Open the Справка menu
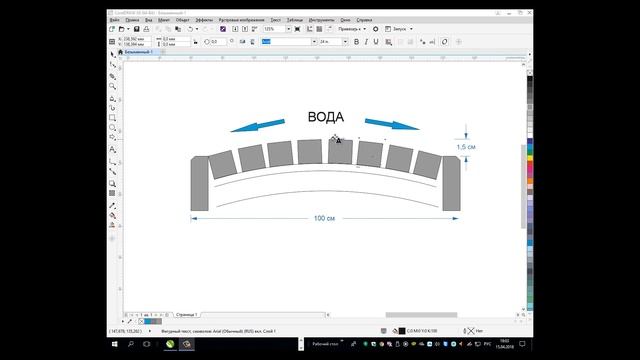Image resolution: width=640 pixels, height=360 pixels. click(364, 20)
